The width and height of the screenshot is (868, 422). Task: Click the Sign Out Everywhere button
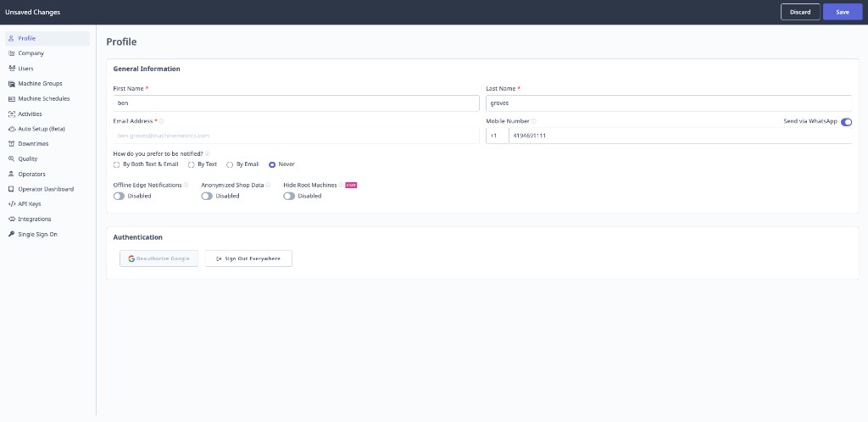click(x=248, y=258)
